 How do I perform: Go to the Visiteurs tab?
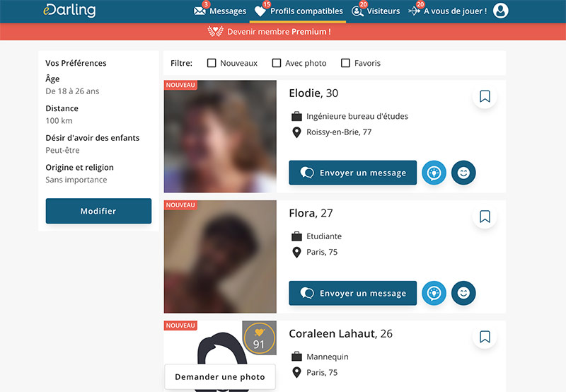[376, 11]
